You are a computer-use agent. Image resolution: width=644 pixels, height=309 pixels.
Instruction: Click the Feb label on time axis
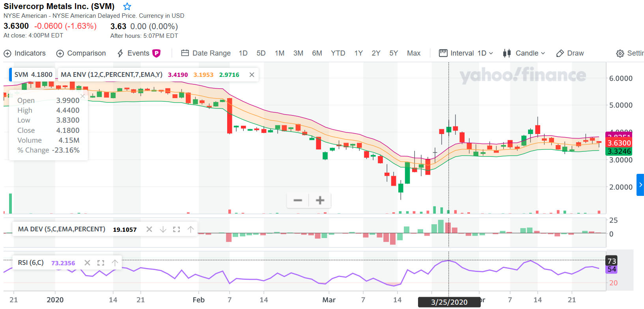(199, 300)
